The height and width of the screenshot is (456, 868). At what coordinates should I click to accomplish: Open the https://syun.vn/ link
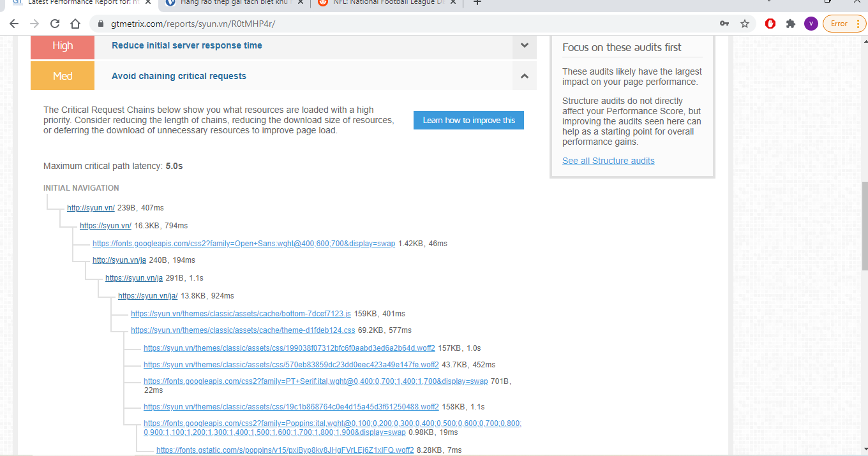105,226
